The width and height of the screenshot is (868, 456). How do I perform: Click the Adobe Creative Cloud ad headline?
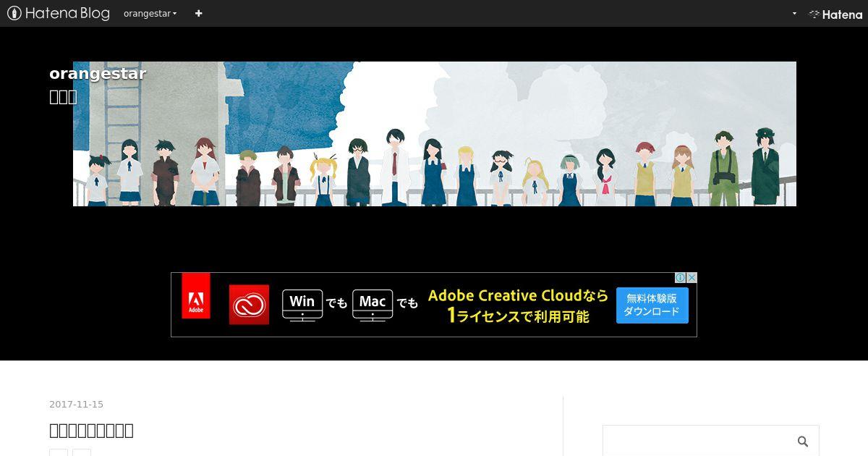518,305
